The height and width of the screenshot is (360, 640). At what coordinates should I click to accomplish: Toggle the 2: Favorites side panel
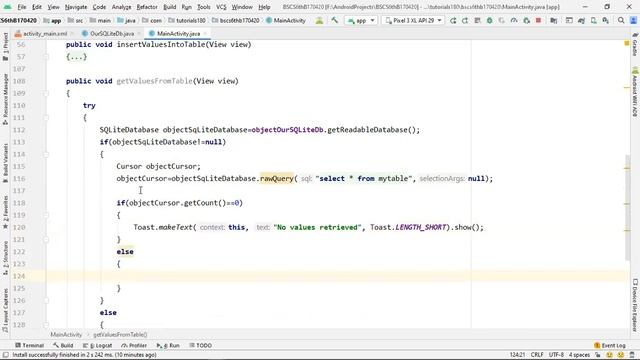point(5,212)
